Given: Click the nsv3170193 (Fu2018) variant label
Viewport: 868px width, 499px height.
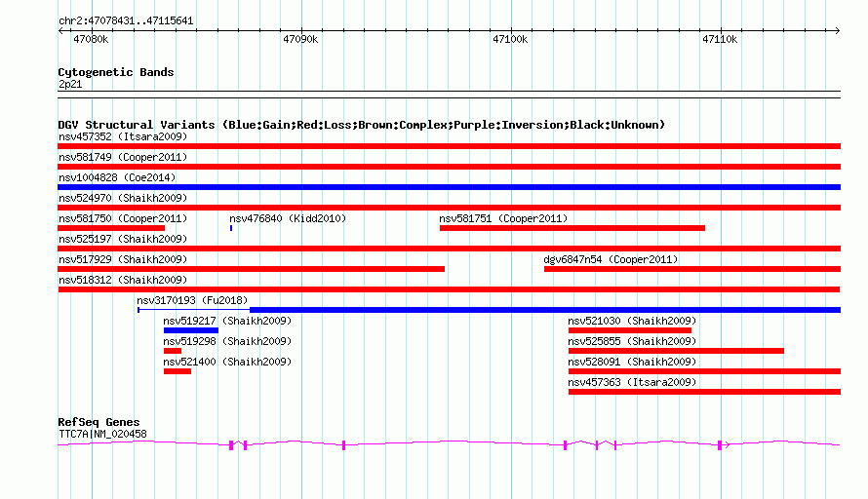Looking at the screenshot, I should click(192, 300).
